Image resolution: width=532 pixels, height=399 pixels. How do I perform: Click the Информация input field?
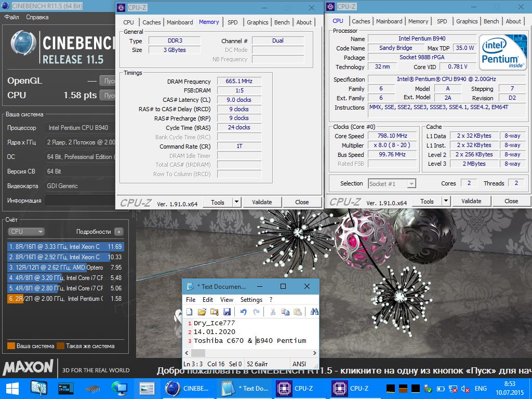[80, 201]
